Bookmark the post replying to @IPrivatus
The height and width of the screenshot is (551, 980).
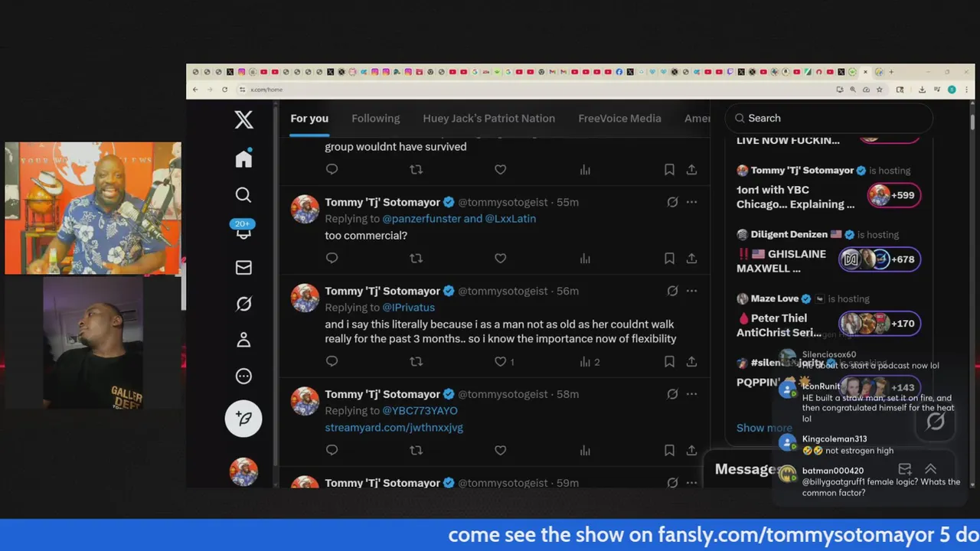(669, 361)
